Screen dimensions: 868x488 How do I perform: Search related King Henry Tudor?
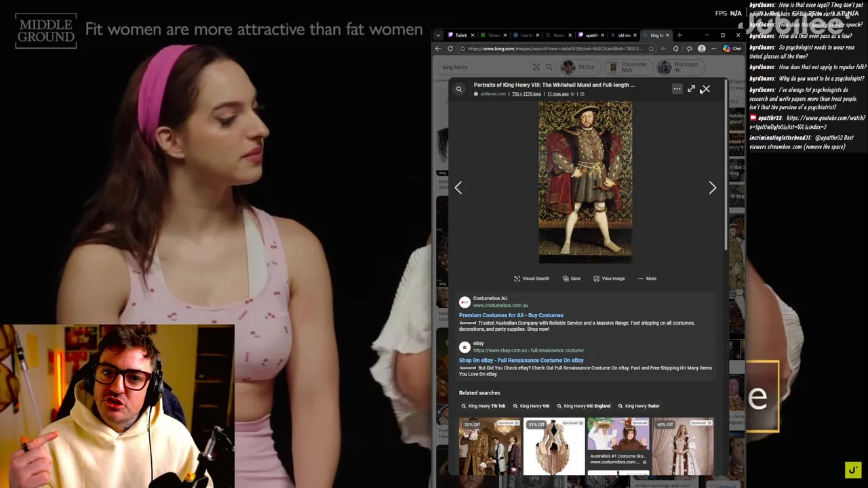(x=638, y=406)
